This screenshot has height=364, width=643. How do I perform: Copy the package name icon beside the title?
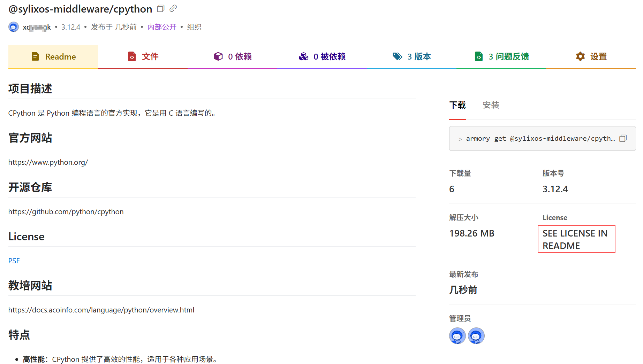(x=161, y=8)
